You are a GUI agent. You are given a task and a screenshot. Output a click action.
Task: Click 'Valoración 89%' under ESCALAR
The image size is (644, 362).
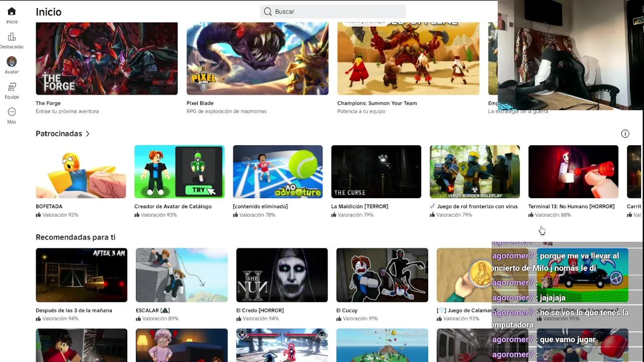160,319
